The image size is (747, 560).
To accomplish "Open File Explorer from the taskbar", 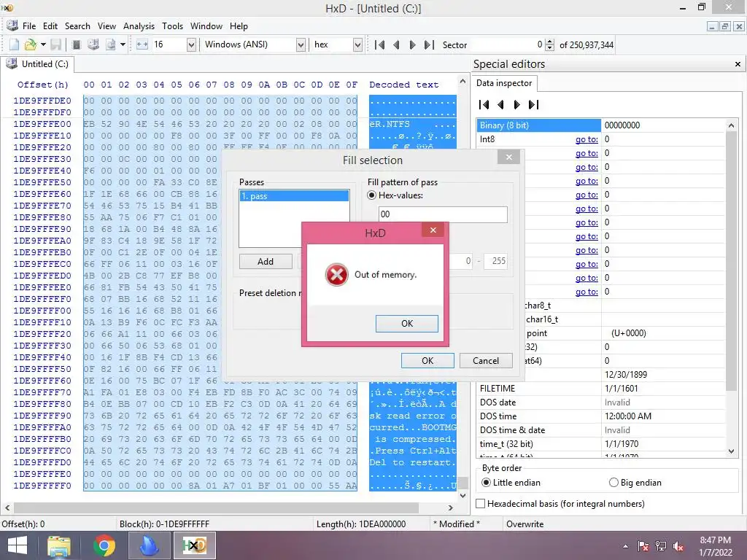I will tap(59, 545).
